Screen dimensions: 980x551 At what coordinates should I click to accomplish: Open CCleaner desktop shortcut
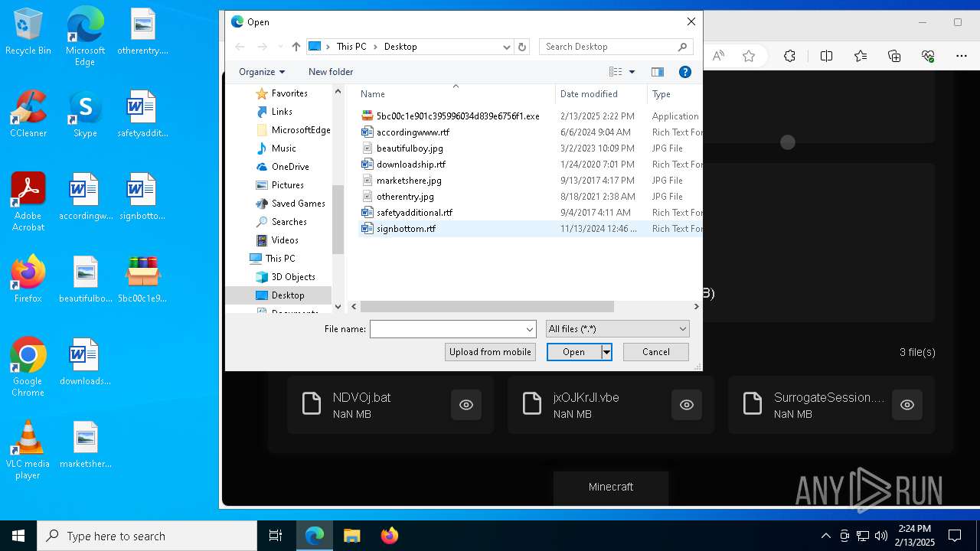(28, 113)
